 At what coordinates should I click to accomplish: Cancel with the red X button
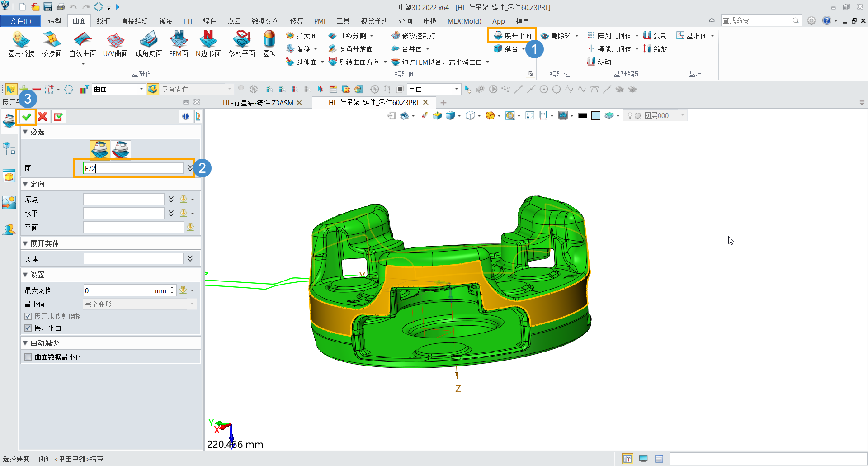point(42,117)
